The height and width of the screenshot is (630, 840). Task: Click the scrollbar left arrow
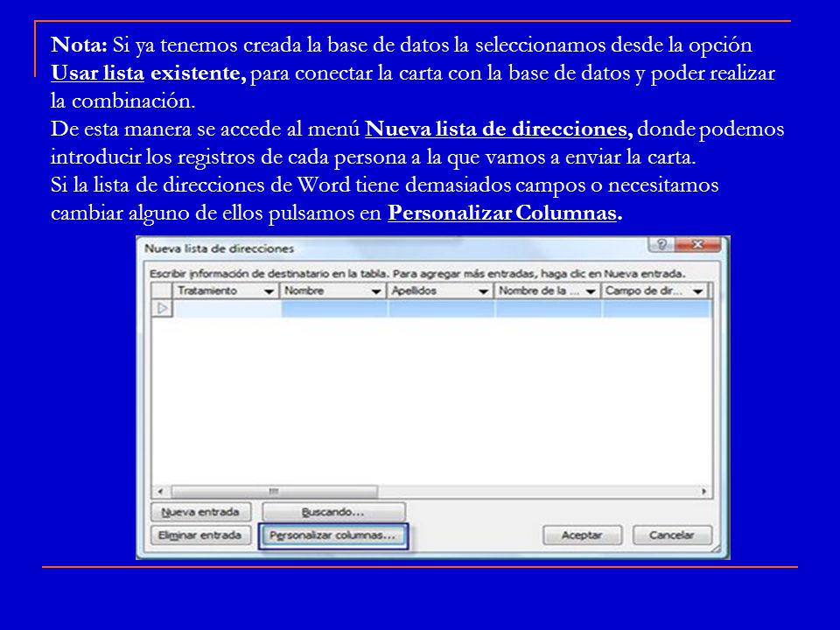(160, 491)
